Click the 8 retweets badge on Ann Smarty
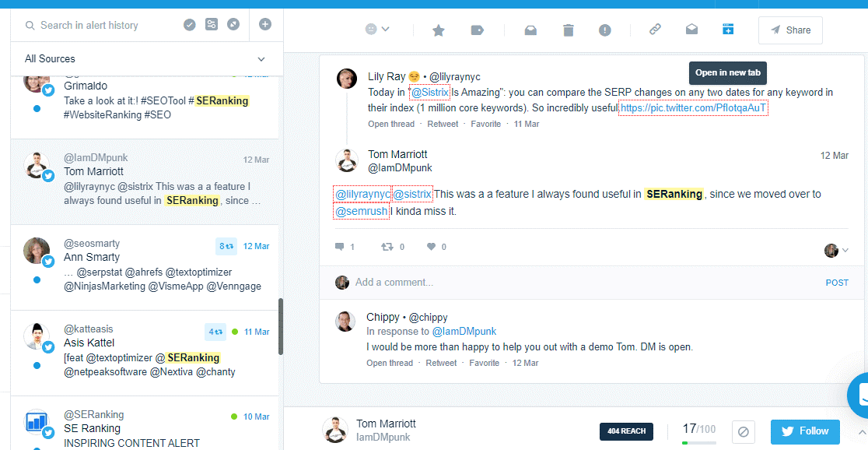Image resolution: width=868 pixels, height=450 pixels. click(x=226, y=246)
